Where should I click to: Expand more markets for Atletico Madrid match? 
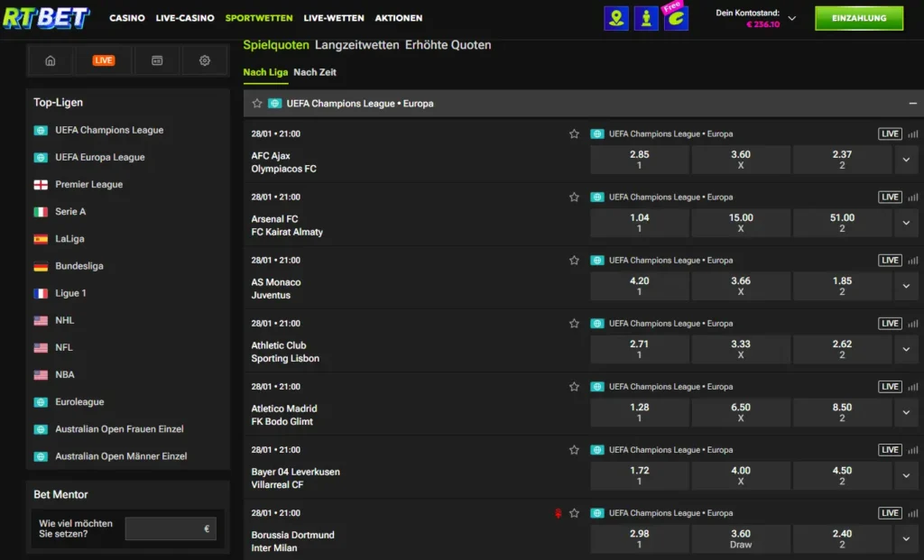pyautogui.click(x=906, y=412)
